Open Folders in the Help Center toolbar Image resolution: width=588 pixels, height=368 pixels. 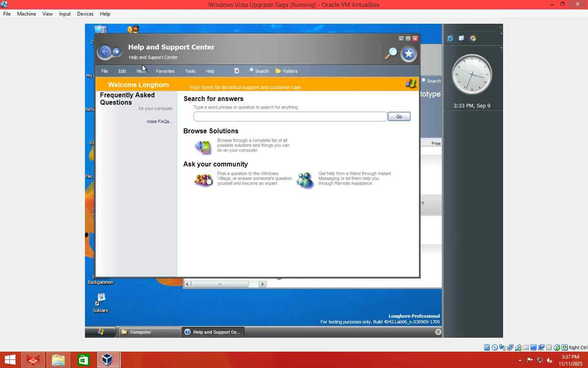coord(287,71)
